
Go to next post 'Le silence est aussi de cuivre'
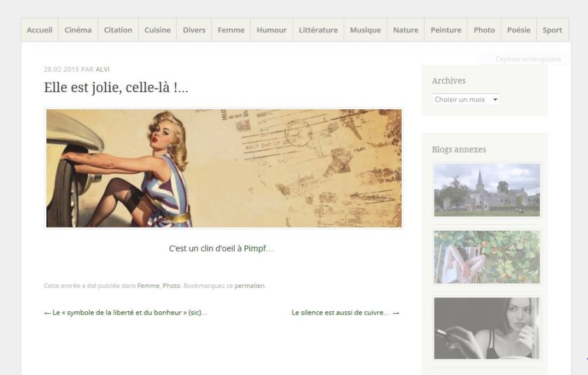pos(345,313)
